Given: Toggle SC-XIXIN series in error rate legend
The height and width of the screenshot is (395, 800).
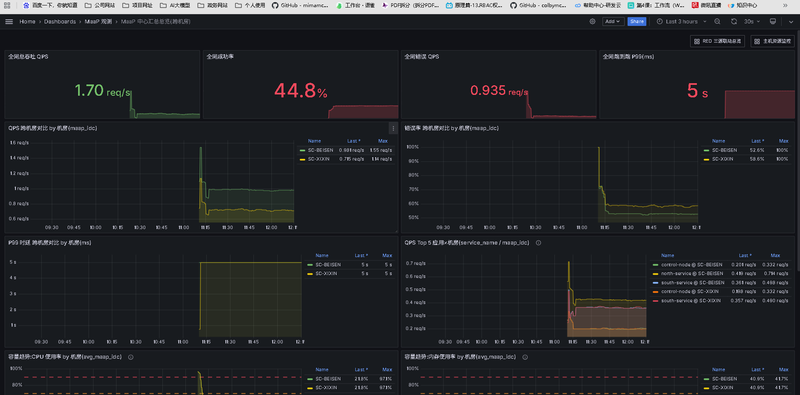Looking at the screenshot, I should pyautogui.click(x=721, y=159).
